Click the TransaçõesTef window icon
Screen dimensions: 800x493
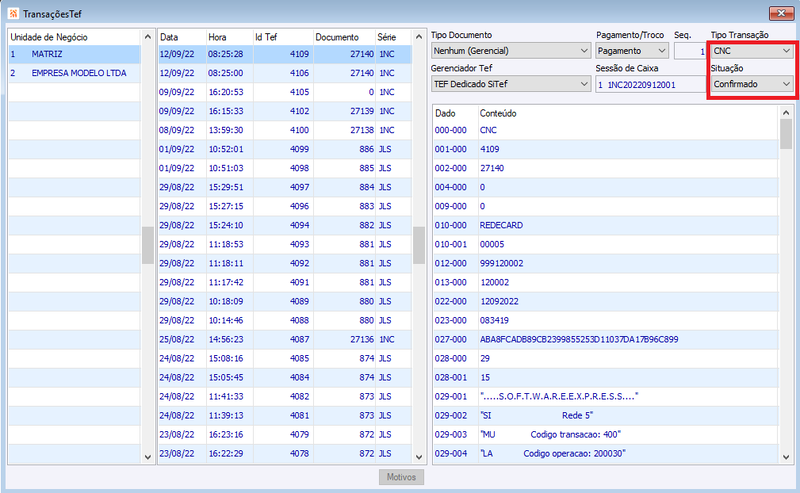tap(13, 14)
